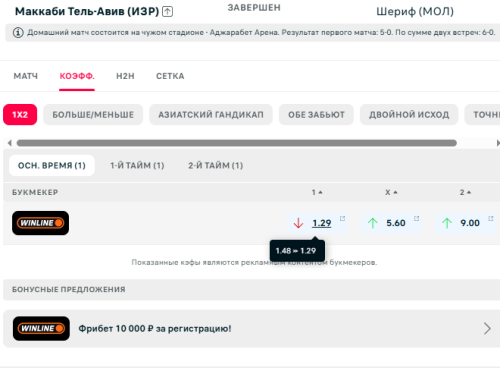Select the БОЛЬШЕ/МЕНЬШЕ market filter

tap(93, 115)
